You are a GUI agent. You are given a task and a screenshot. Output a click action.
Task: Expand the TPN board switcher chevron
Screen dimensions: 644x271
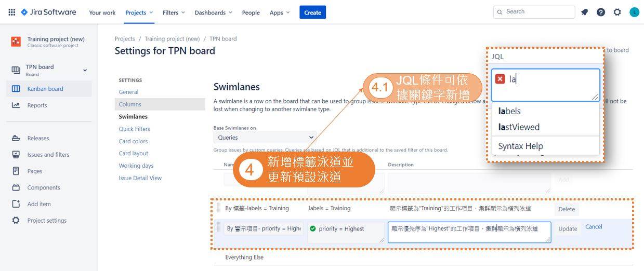85,70
